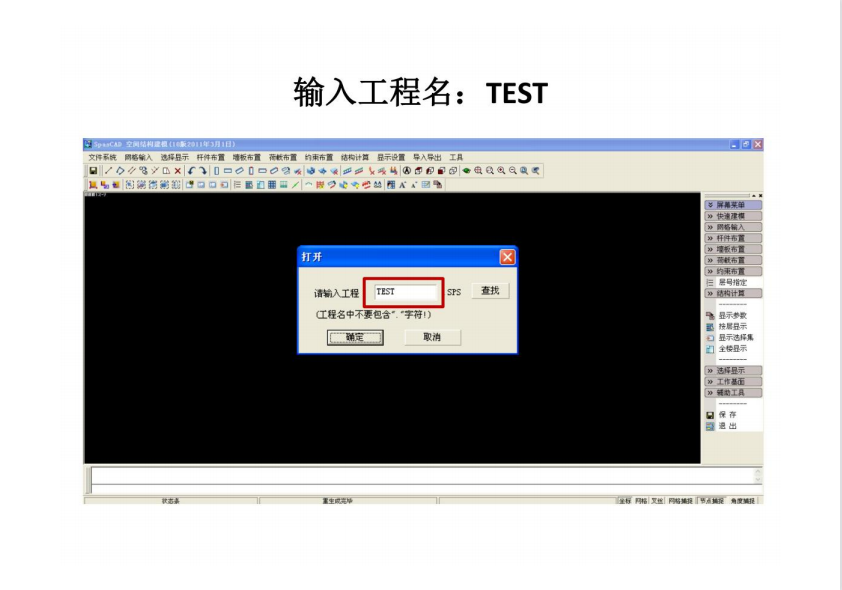Click the save icon in the top toolbar

coord(93,171)
